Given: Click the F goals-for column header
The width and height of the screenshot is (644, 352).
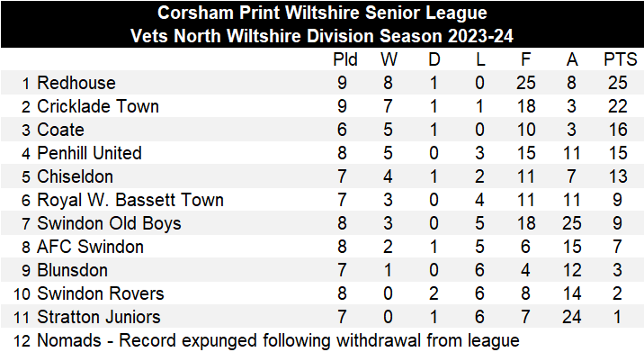Looking at the screenshot, I should coord(525,60).
